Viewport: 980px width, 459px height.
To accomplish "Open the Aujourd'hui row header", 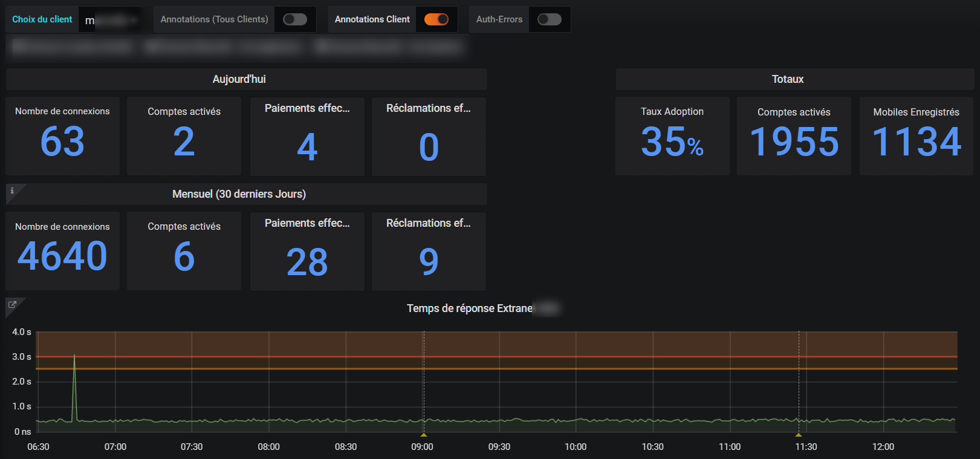I will pos(247,79).
